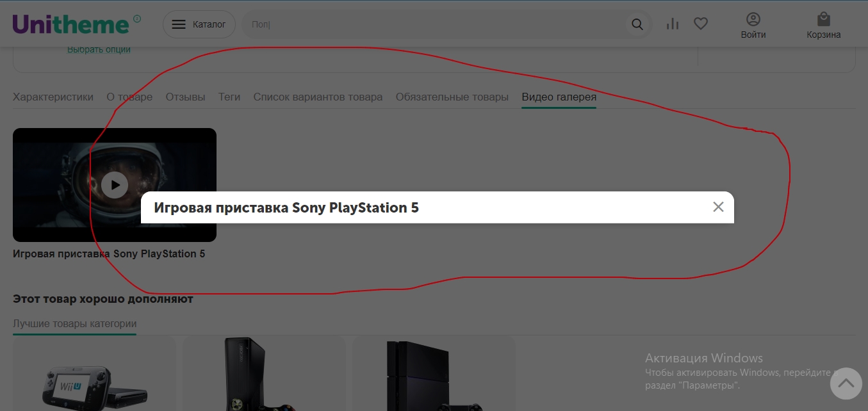Open the Корзина shopping bag icon
This screenshot has height=411, width=868.
[823, 26]
